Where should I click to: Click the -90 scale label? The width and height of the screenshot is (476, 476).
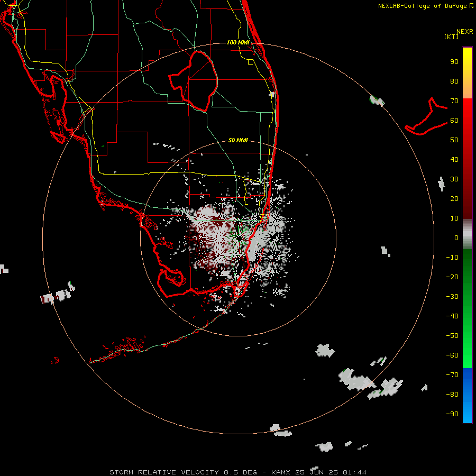[452, 414]
